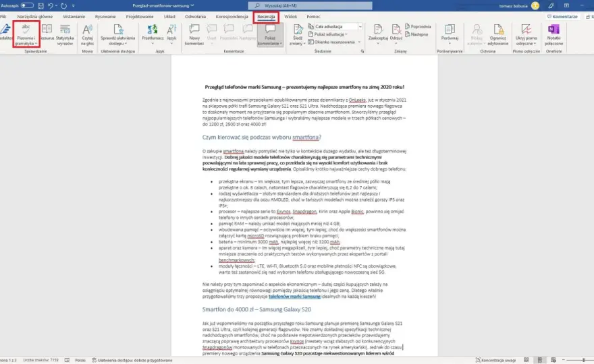The height and width of the screenshot is (364, 594).
Task: Expand the Odrzuć dropdown arrow
Action: [x=396, y=43]
